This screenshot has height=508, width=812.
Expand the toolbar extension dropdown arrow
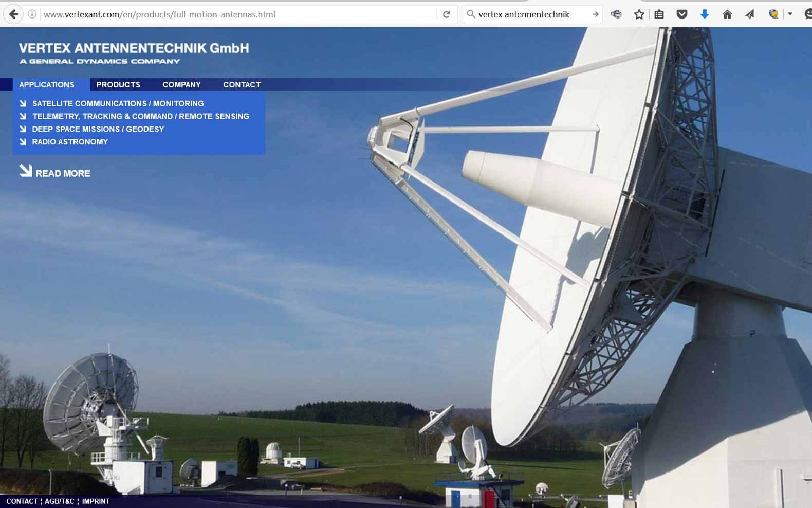coord(790,14)
